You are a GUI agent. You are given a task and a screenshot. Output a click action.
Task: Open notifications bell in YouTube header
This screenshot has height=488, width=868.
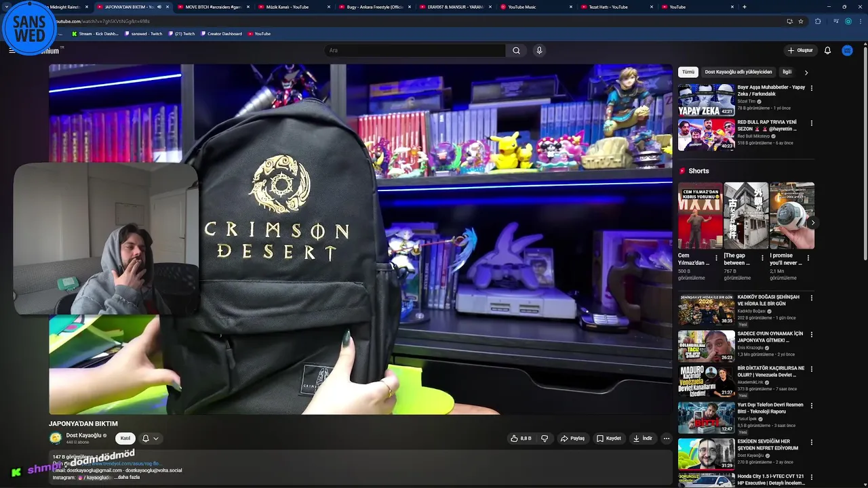pos(827,50)
